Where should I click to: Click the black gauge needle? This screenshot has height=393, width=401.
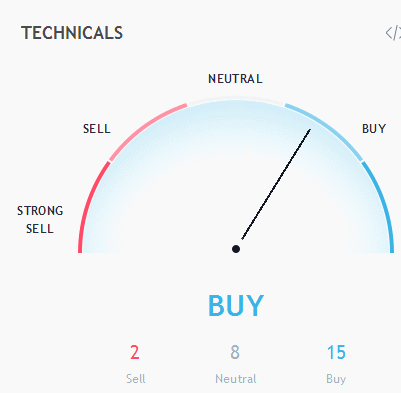tap(276, 184)
